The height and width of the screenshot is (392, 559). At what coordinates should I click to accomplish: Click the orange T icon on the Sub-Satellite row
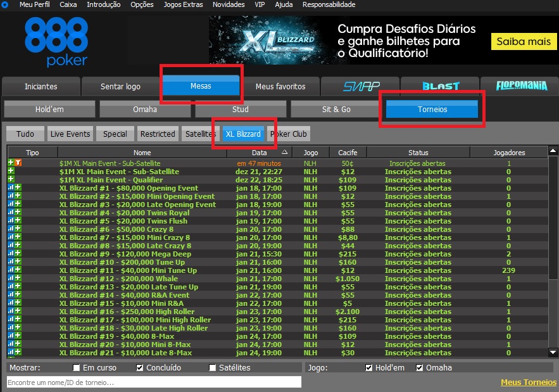point(18,163)
